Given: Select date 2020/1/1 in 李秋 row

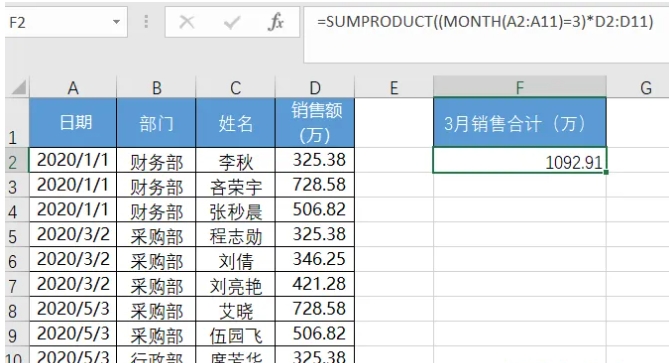Looking at the screenshot, I should point(73,160).
